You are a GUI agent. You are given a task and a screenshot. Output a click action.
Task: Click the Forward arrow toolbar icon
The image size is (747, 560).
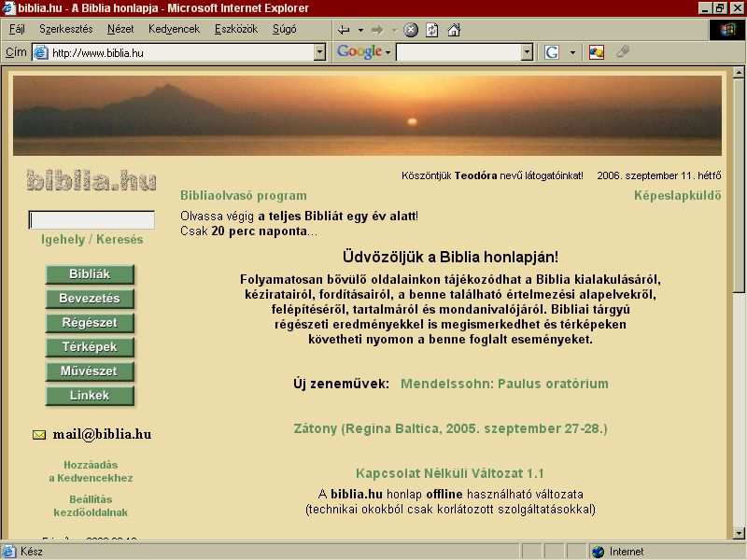(x=377, y=30)
